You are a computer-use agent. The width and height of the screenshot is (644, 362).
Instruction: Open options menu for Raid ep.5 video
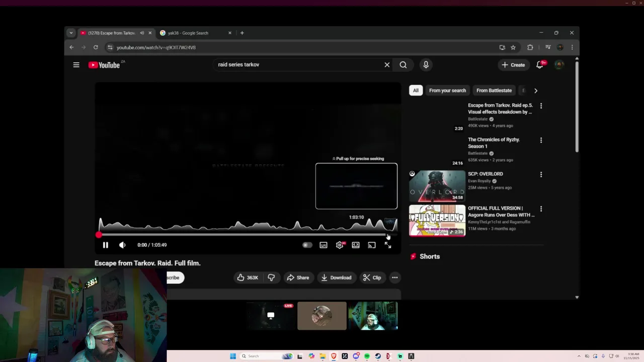[x=541, y=106]
